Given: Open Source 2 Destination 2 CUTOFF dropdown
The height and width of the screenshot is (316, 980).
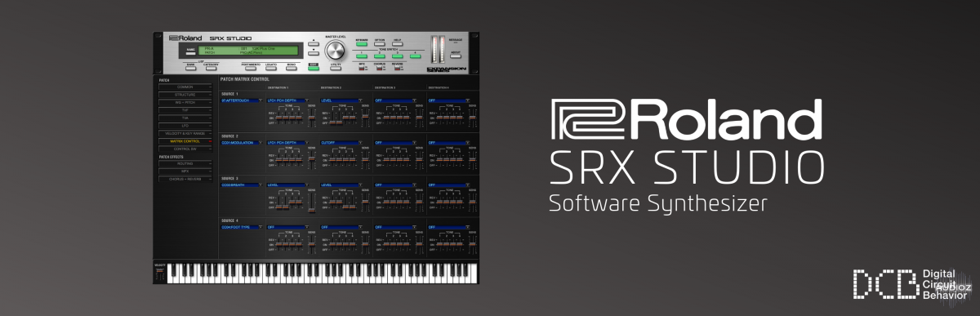Looking at the screenshot, I should [x=341, y=143].
